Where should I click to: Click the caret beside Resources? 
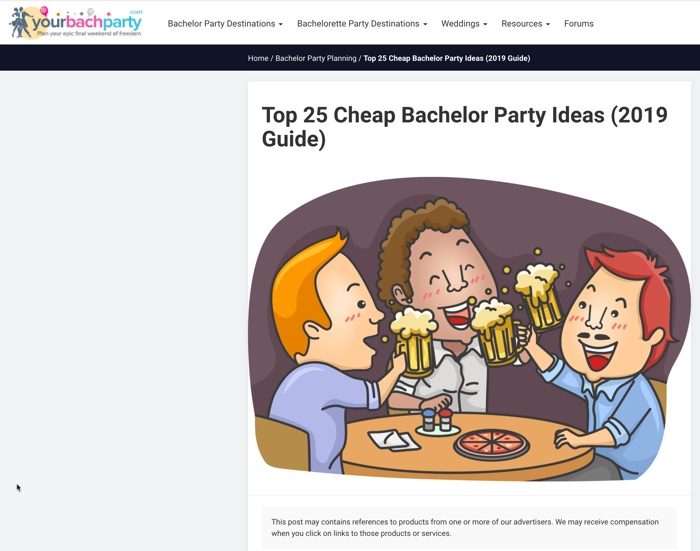(548, 24)
